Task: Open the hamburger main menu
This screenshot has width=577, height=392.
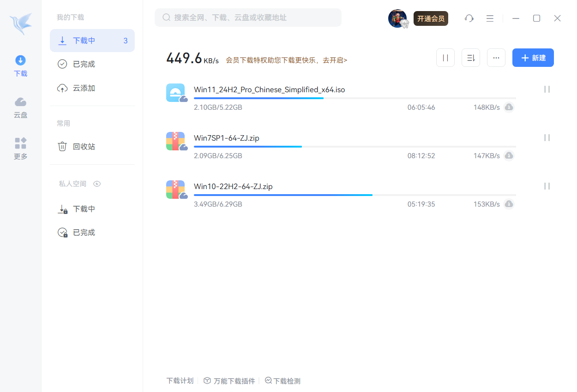Action: pos(490,18)
